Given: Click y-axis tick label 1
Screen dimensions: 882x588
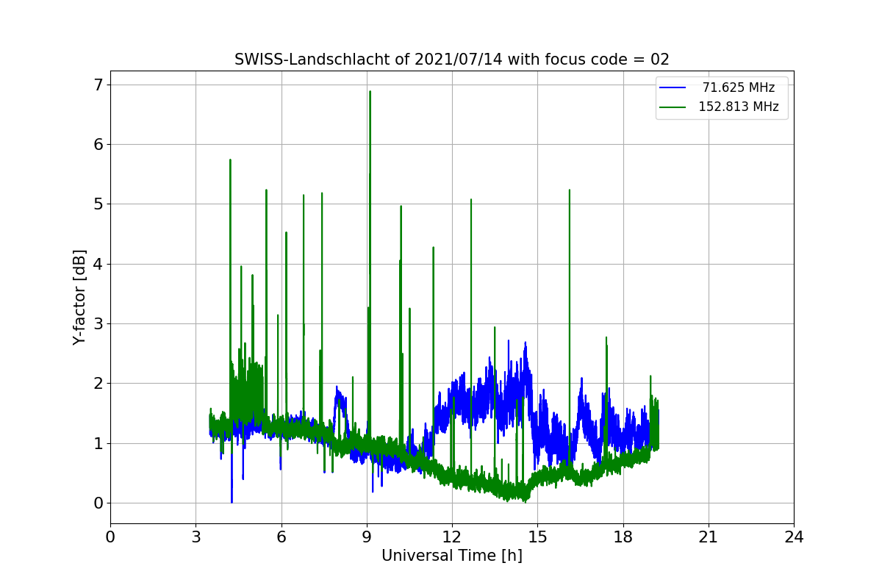Looking at the screenshot, I should [98, 443].
